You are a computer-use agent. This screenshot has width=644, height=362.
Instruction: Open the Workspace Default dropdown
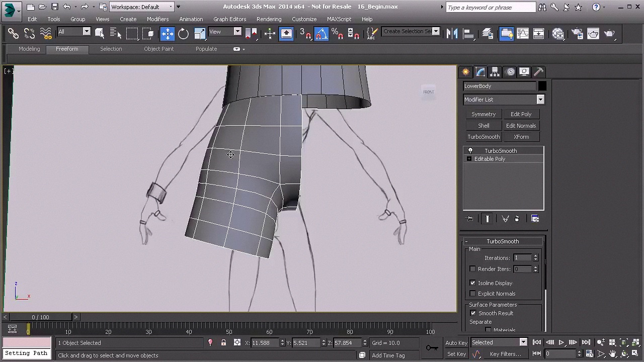pyautogui.click(x=171, y=7)
